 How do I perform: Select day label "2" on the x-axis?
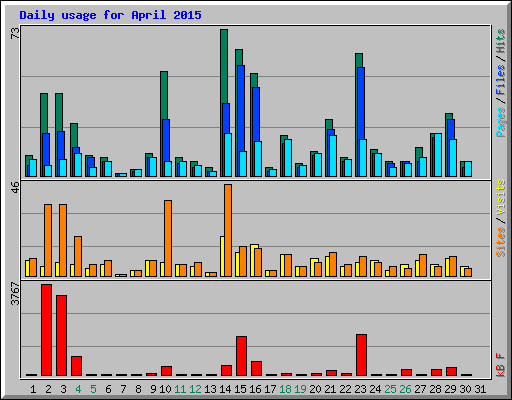(x=48, y=389)
